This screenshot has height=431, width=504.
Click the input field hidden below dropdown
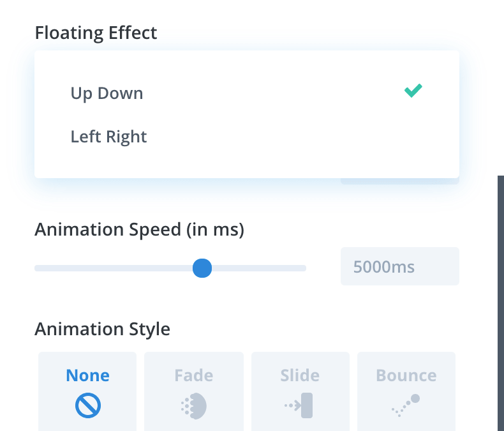pyautogui.click(x=399, y=181)
